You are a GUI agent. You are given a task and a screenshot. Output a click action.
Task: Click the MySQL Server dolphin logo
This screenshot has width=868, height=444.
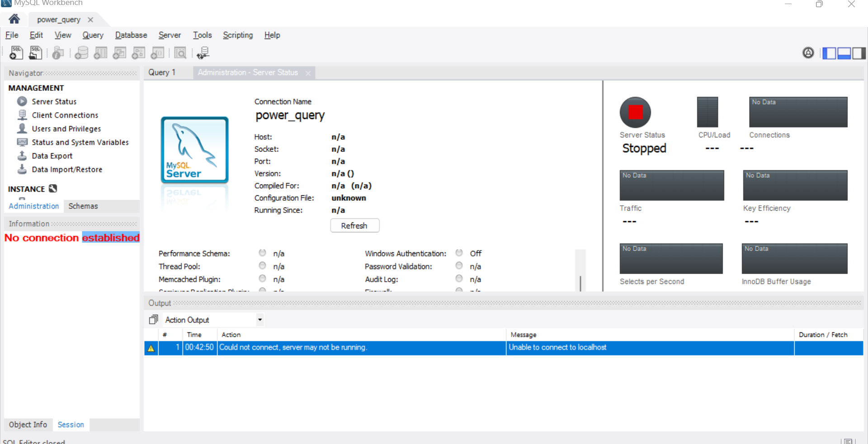point(195,150)
